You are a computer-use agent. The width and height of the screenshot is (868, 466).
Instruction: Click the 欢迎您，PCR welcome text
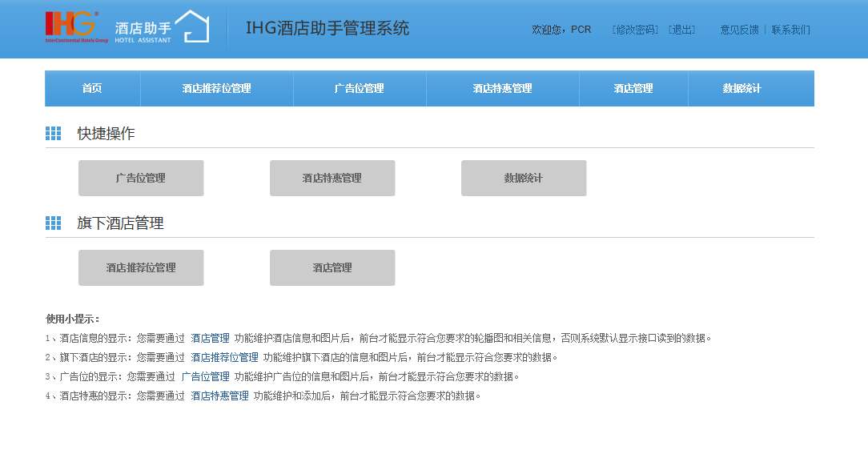(x=561, y=30)
